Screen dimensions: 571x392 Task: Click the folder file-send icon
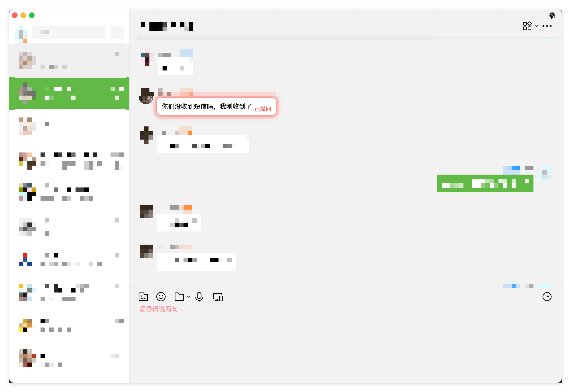(179, 297)
